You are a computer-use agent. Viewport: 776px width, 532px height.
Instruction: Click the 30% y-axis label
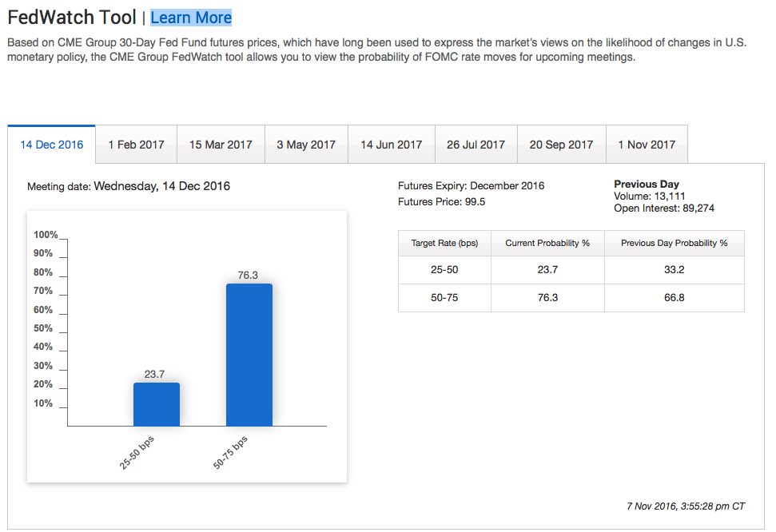point(43,366)
